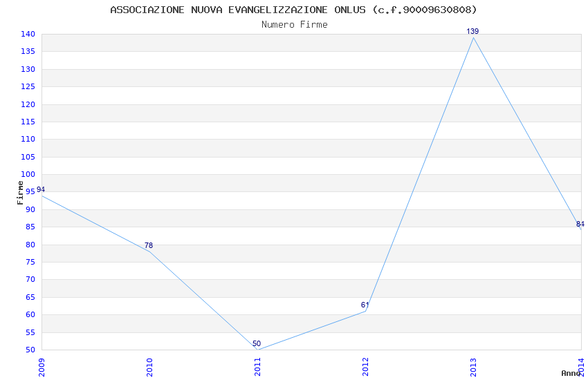The height and width of the screenshot is (380, 588).
Task: Click the y-axis tick value 50 at the axis bottom
Action: [x=30, y=350]
